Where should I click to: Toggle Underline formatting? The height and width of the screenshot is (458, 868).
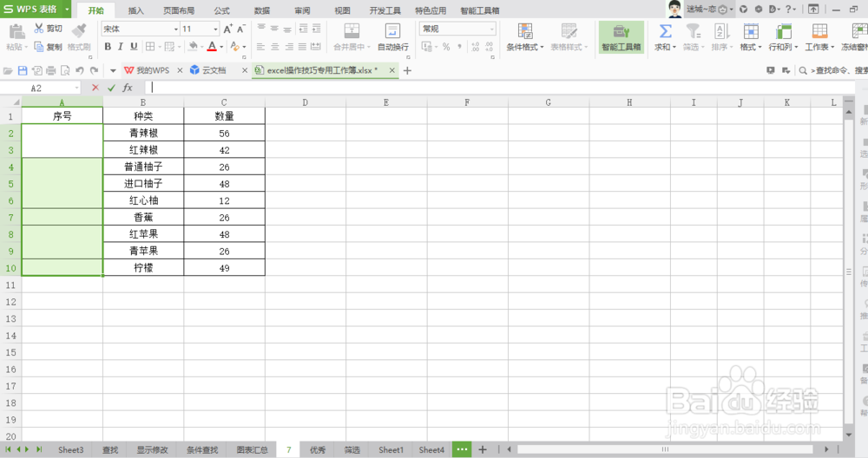pyautogui.click(x=134, y=47)
